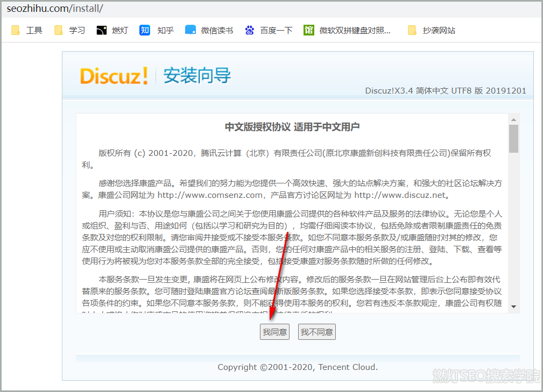Click the yellow folder icon beside 学习

point(59,31)
